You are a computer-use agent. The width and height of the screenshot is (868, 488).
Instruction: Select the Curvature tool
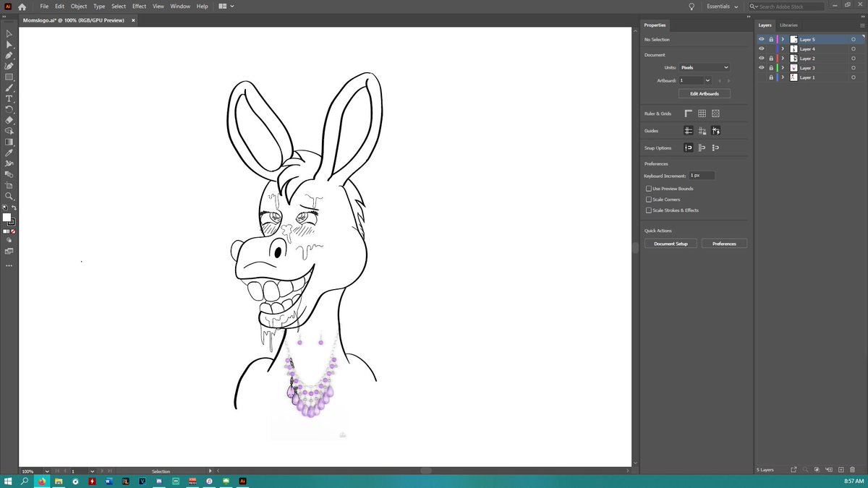tap(9, 66)
